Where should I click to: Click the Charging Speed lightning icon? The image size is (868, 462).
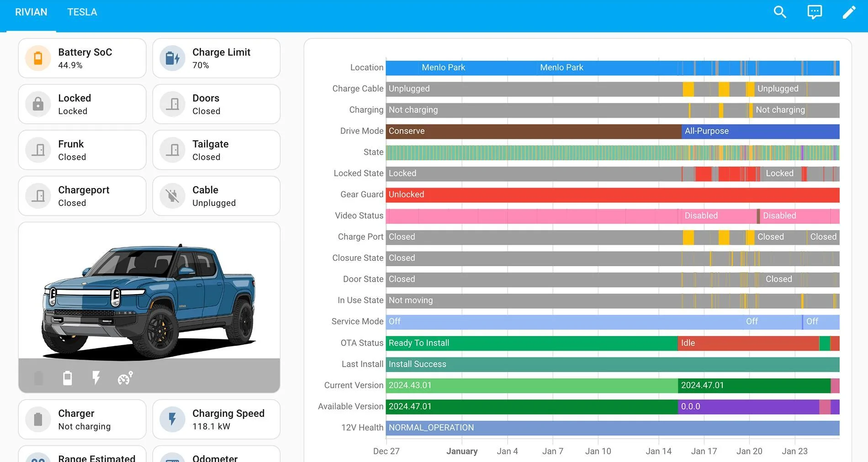pyautogui.click(x=172, y=419)
